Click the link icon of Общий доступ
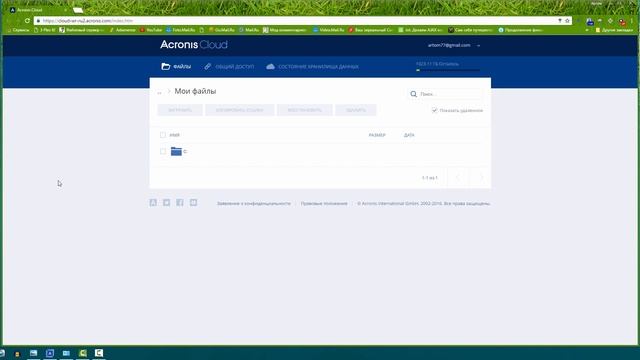The height and width of the screenshot is (360, 640). click(208, 66)
